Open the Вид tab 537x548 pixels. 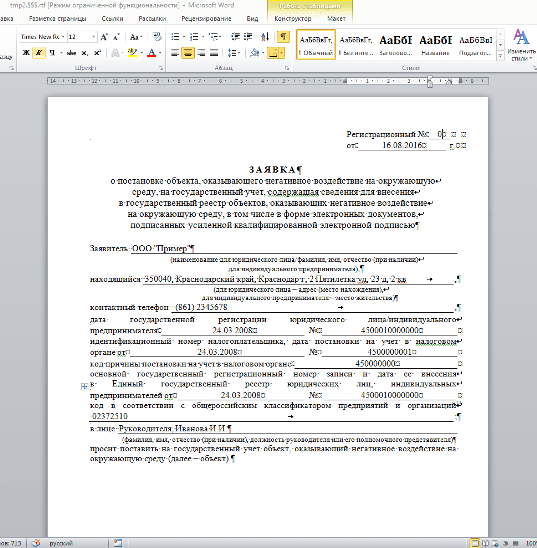(252, 19)
